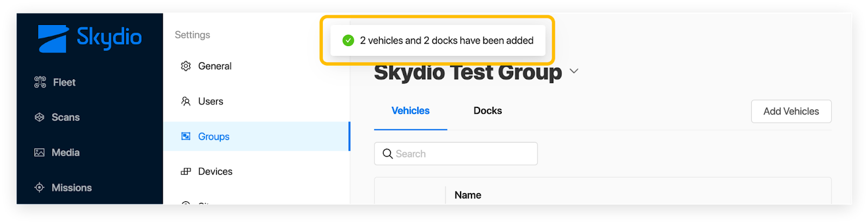Click the Groups icon in settings
This screenshot has width=868, height=224.
[x=186, y=136]
